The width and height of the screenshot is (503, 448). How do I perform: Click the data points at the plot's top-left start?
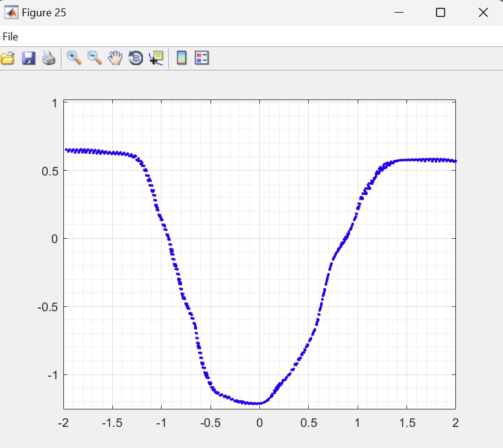point(68,150)
